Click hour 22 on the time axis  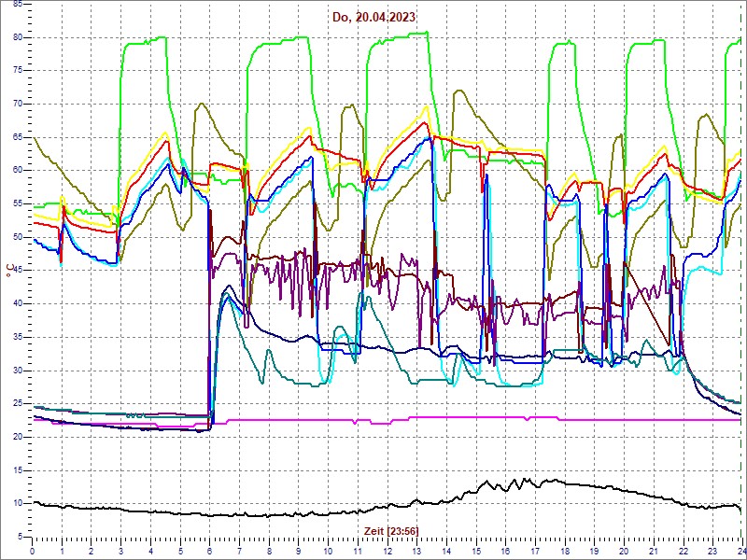click(x=684, y=551)
